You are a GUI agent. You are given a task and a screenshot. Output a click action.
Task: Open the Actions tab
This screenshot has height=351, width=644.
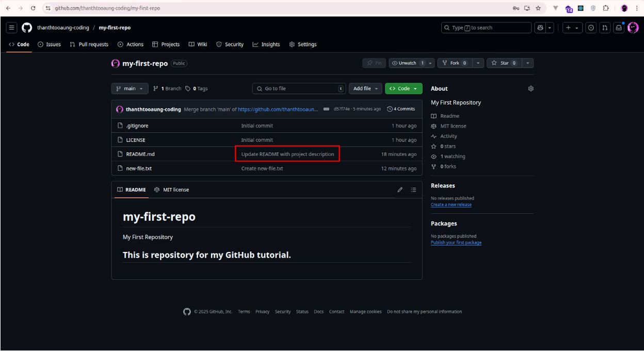[x=131, y=44]
